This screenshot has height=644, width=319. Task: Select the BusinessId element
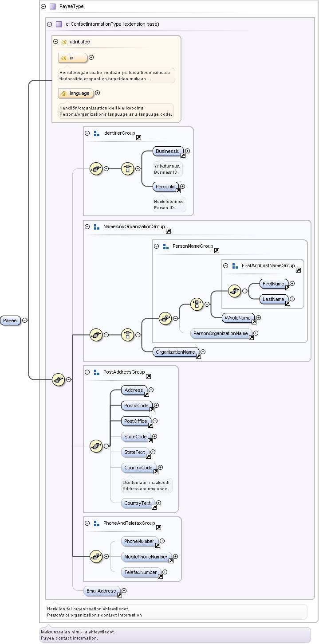click(169, 152)
